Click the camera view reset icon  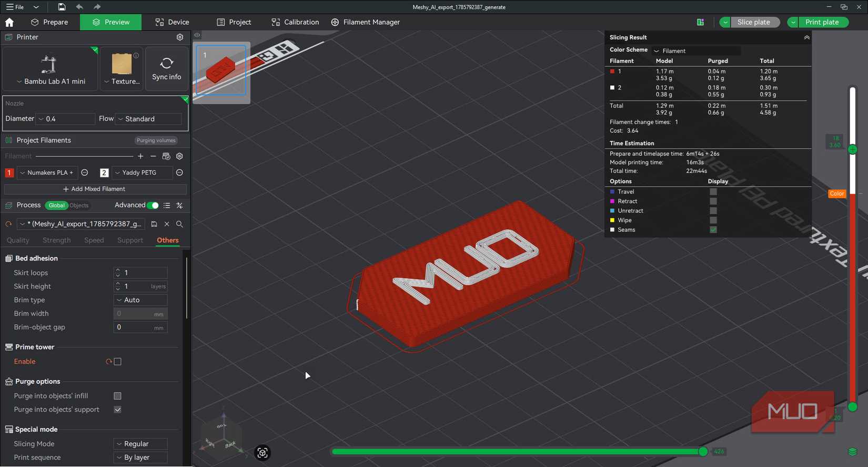[x=263, y=453]
